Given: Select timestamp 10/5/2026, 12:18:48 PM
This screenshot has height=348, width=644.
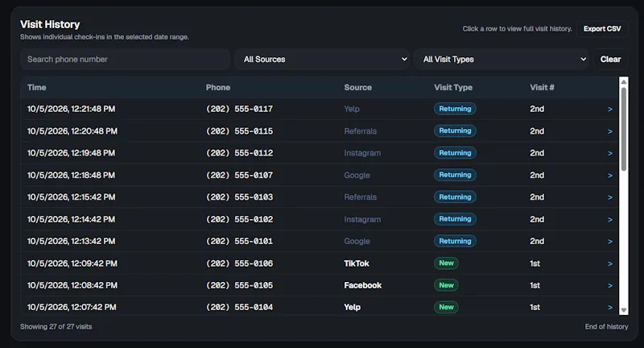Looking at the screenshot, I should pyautogui.click(x=71, y=175).
